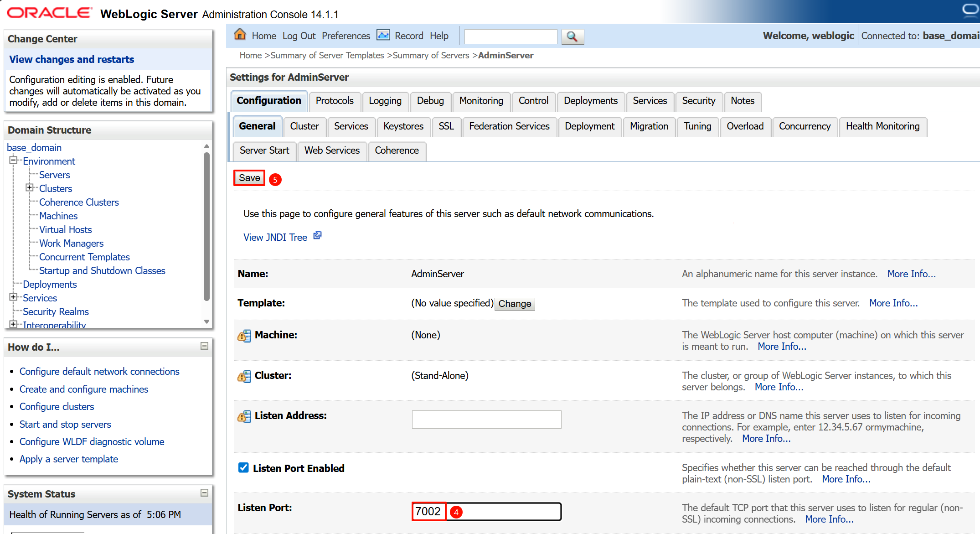Expand the Clusters tree node

tap(30, 187)
